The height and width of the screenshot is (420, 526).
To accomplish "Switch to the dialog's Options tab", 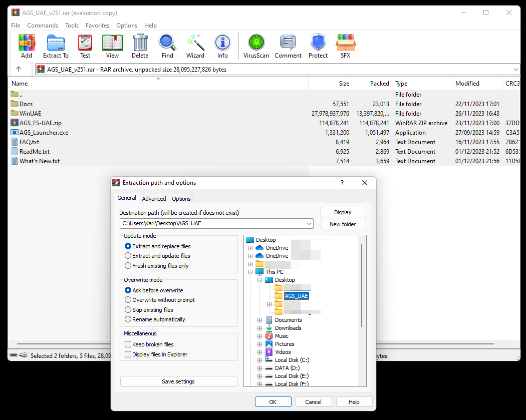I will pos(181,198).
